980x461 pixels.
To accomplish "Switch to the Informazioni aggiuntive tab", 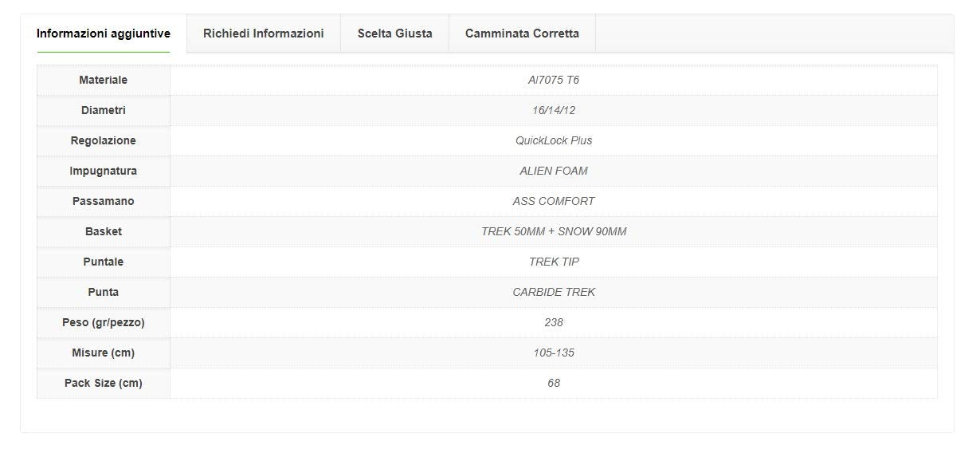I will point(104,33).
